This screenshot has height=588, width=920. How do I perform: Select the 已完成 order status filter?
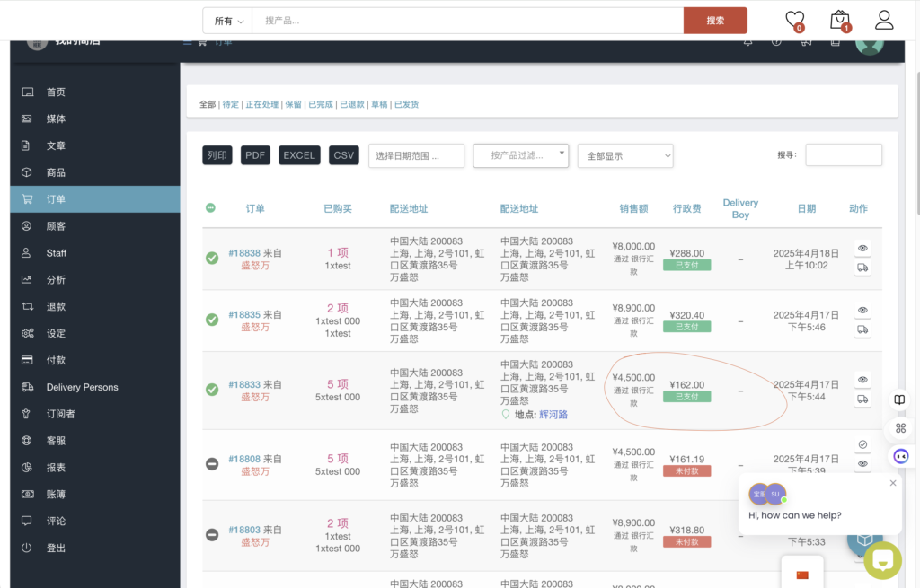(320, 104)
